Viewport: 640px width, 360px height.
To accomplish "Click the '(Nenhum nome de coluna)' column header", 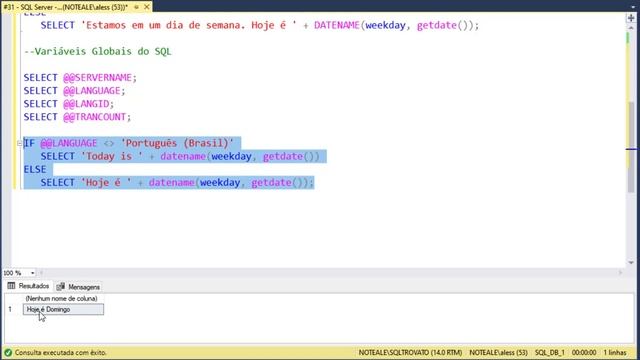I will click(x=61, y=298).
